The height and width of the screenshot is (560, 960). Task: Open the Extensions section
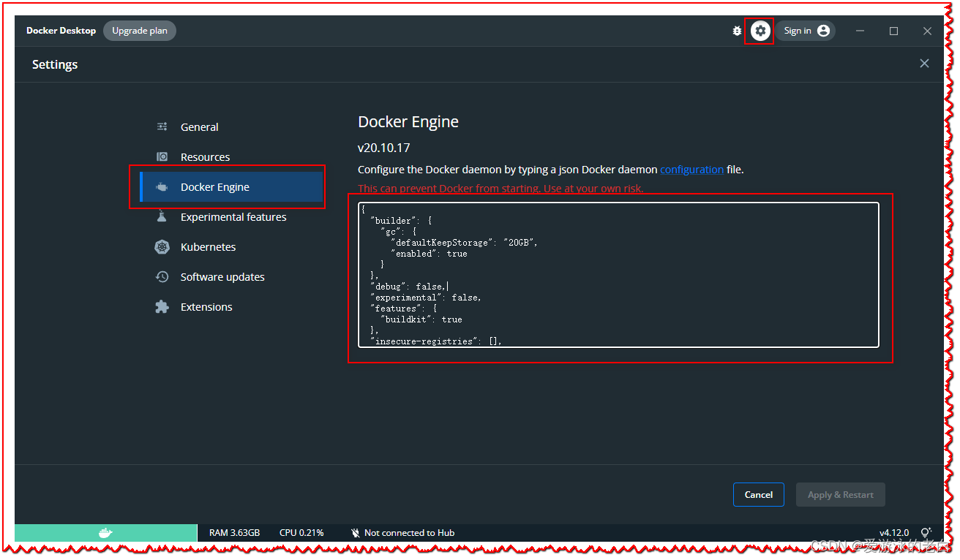coord(231,307)
